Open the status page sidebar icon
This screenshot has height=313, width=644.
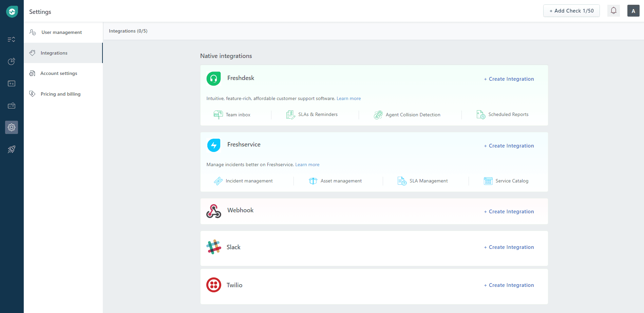pyautogui.click(x=12, y=83)
